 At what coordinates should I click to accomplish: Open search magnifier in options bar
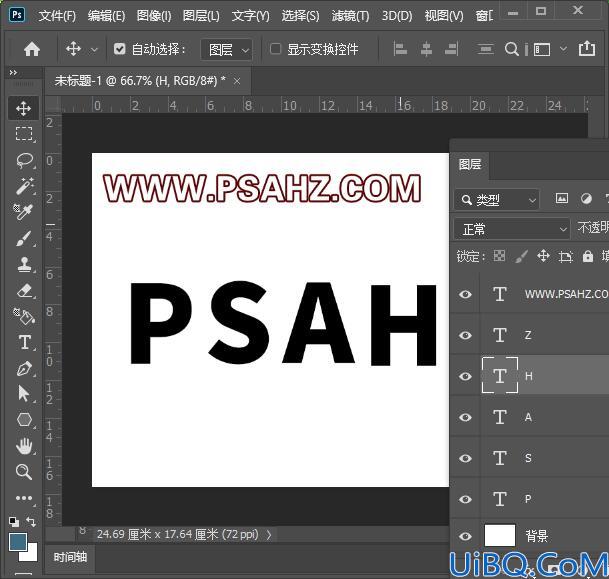[512, 49]
